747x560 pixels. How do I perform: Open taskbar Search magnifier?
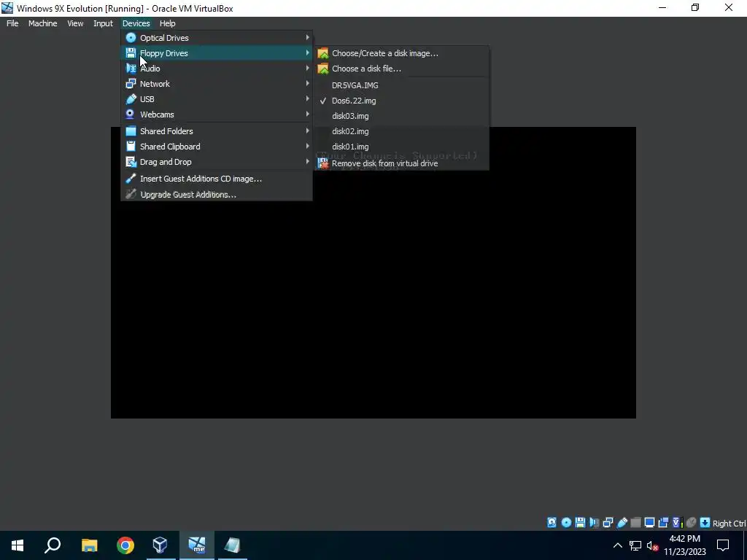(53, 545)
